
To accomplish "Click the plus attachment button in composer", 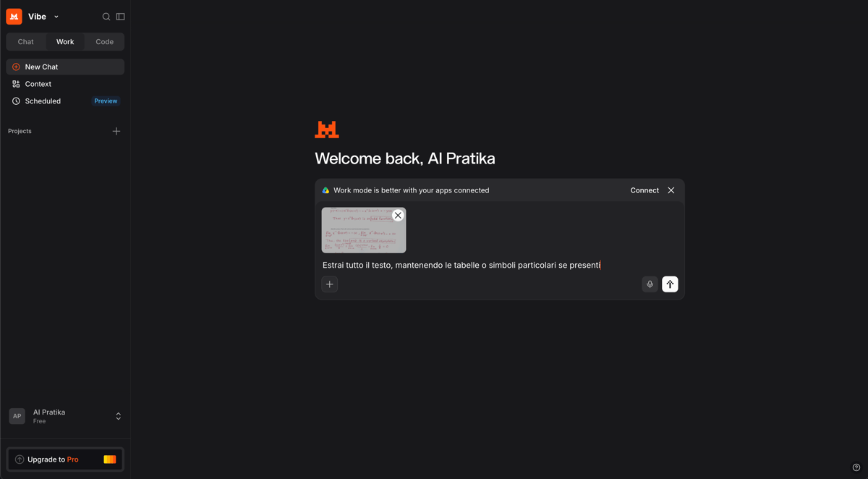I will click(x=330, y=284).
